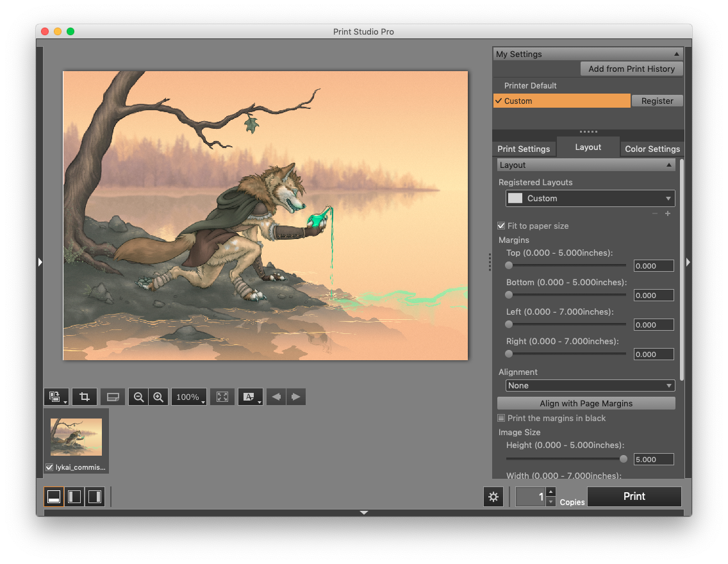Click the Print button

click(x=634, y=497)
